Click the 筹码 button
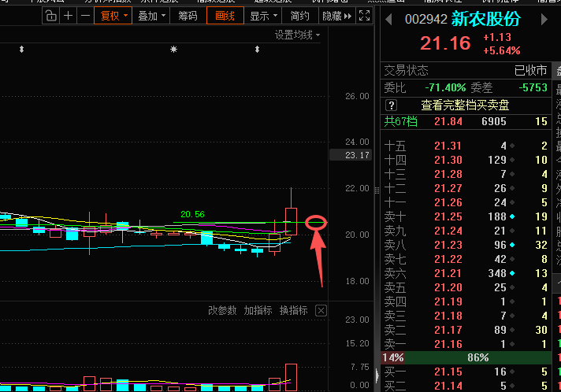The width and height of the screenshot is (561, 392). [x=188, y=16]
